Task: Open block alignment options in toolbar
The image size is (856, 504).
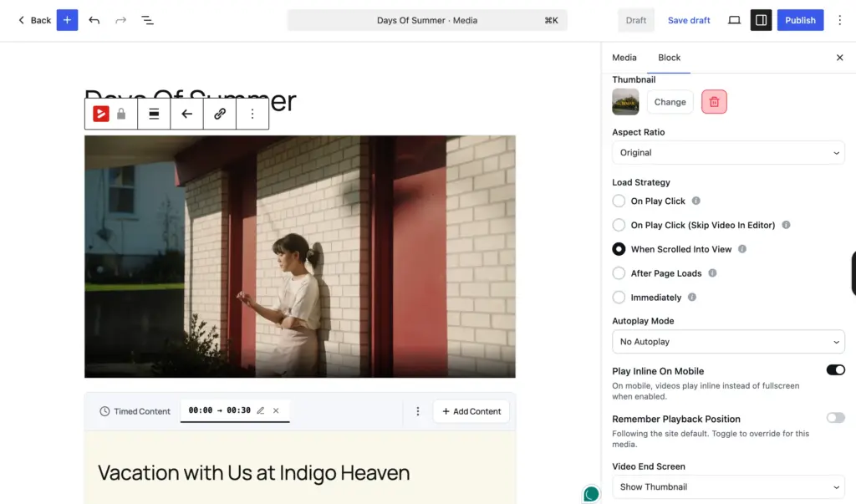Action: click(154, 114)
